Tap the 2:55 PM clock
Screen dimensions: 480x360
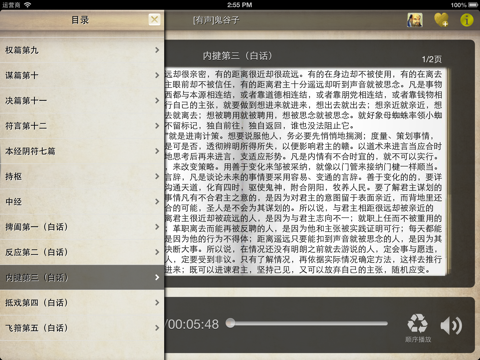pos(240,5)
